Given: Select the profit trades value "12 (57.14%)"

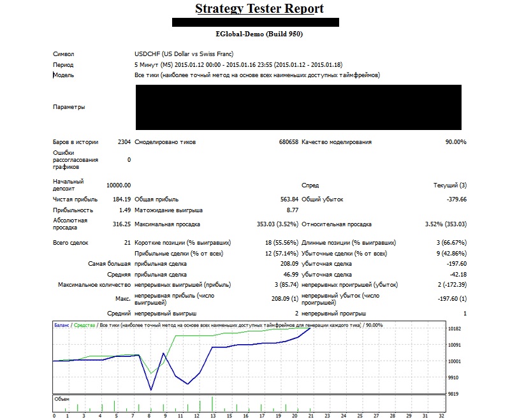Looking at the screenshot, I should [282, 254].
